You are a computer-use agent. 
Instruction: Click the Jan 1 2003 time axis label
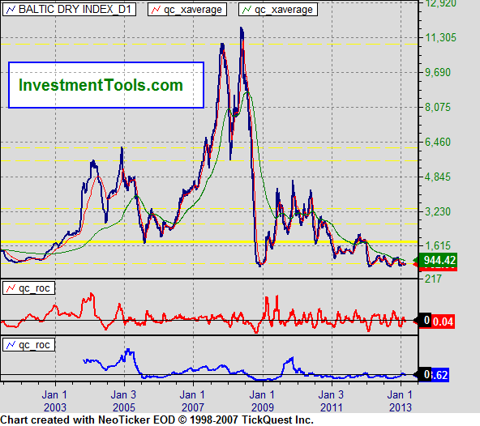pyautogui.click(x=55, y=401)
